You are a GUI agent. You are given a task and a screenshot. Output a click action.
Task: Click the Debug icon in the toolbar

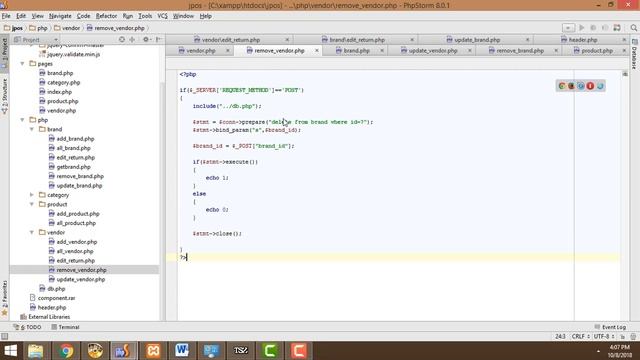pos(593,28)
